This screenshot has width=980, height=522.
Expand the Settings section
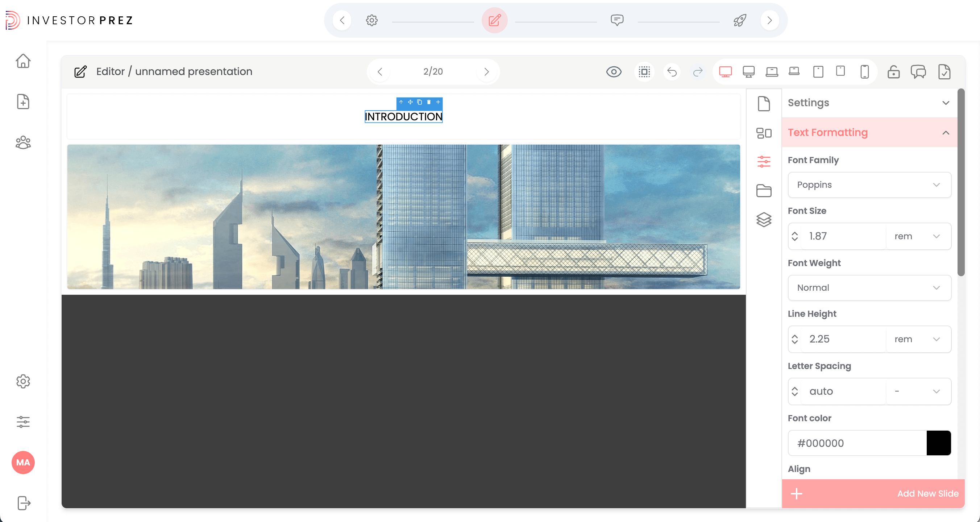coord(869,103)
